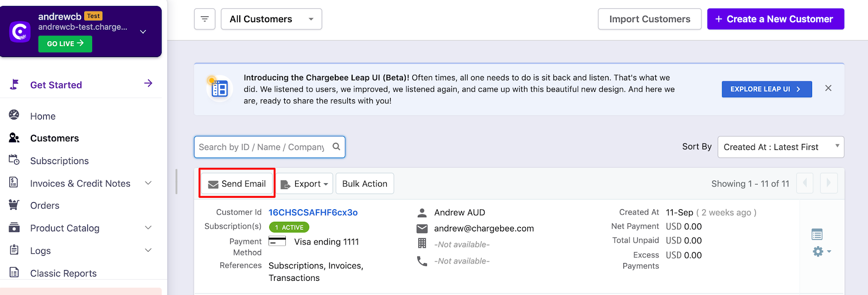The width and height of the screenshot is (868, 295).
Task: Click Create a New Customer
Action: point(775,19)
